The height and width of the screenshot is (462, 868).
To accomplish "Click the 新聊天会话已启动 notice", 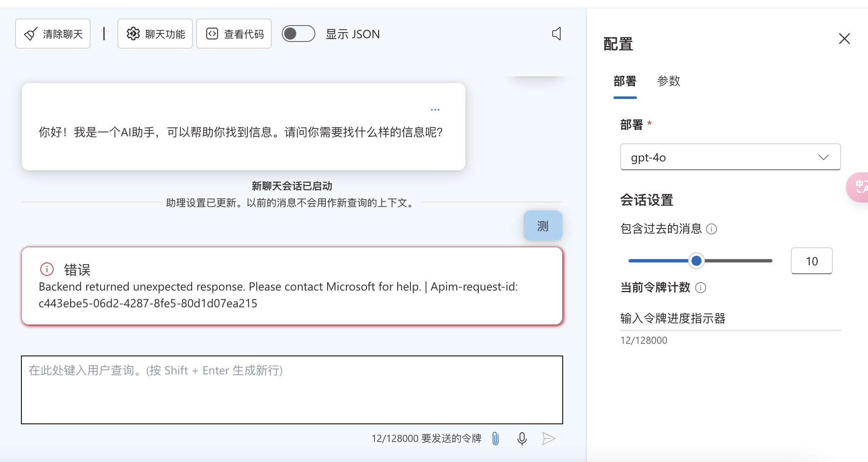I will pos(292,186).
